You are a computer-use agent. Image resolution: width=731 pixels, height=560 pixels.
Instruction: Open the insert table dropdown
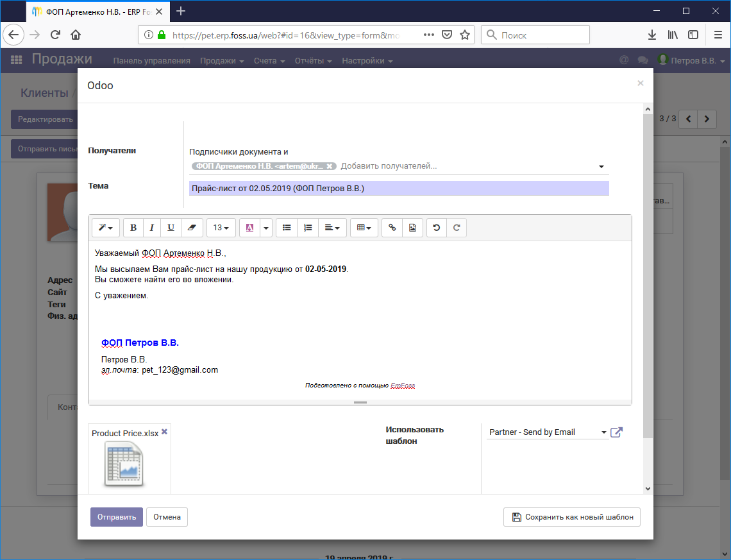pos(364,228)
